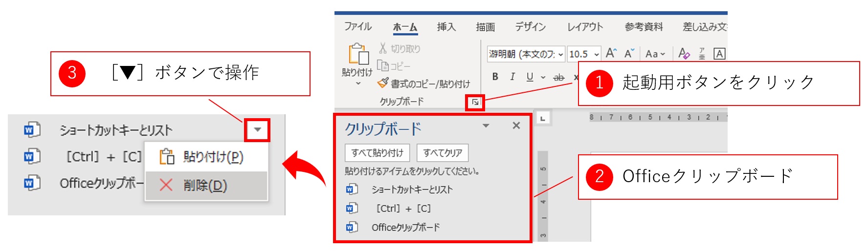The height and width of the screenshot is (252, 868).
Task: Click the すべて貼り付け button
Action: [378, 153]
